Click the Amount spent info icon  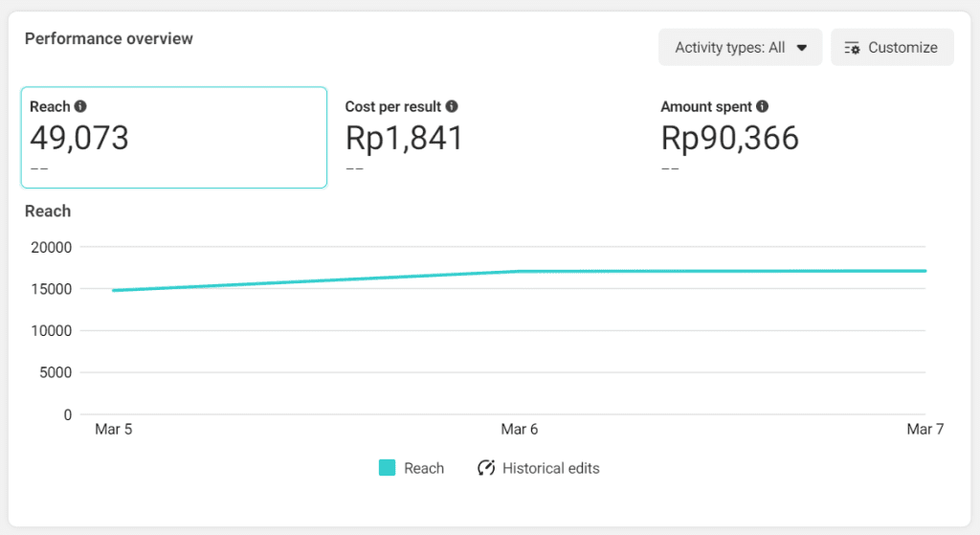[x=763, y=107]
